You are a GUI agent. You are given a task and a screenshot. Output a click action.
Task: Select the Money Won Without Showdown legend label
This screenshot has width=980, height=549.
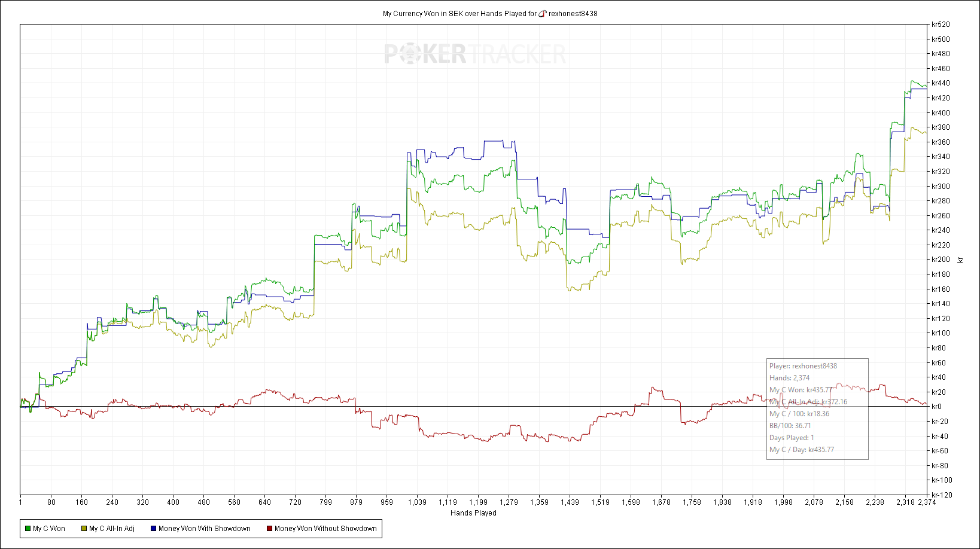click(x=325, y=529)
